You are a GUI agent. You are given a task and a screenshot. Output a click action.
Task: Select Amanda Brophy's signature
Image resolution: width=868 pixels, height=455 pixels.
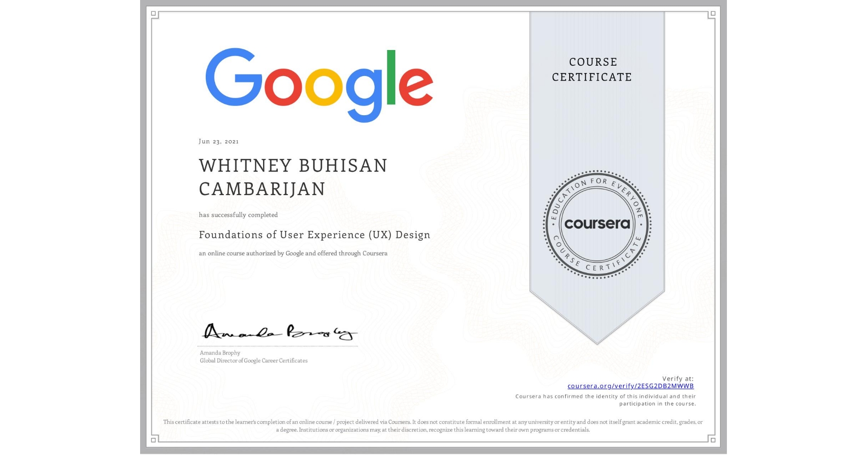(279, 332)
